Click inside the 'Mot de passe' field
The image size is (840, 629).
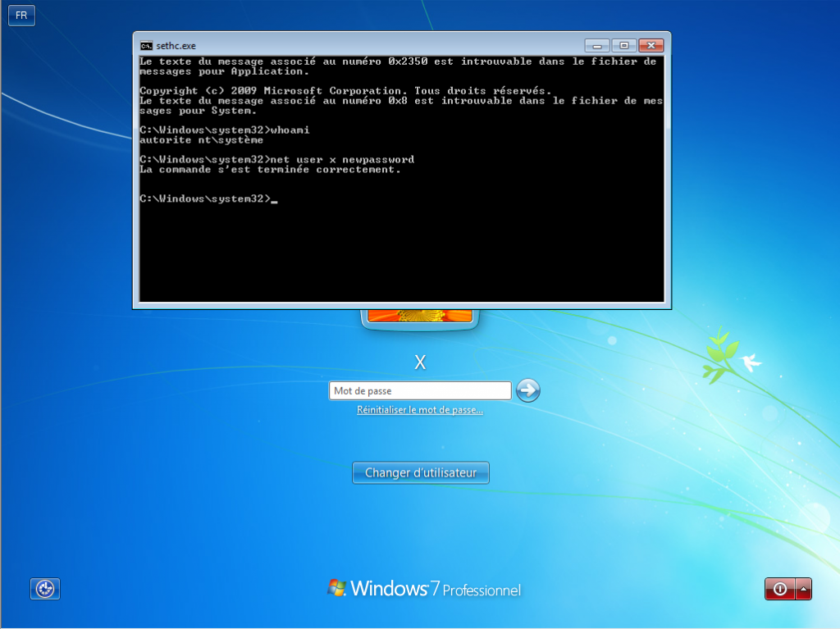coord(420,390)
